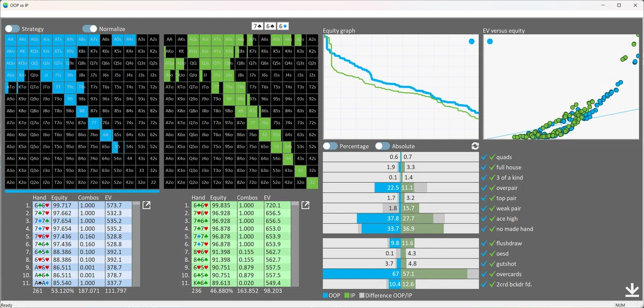
Task: Uncheck blue OOP checkmark for oesd
Action: click(484, 253)
